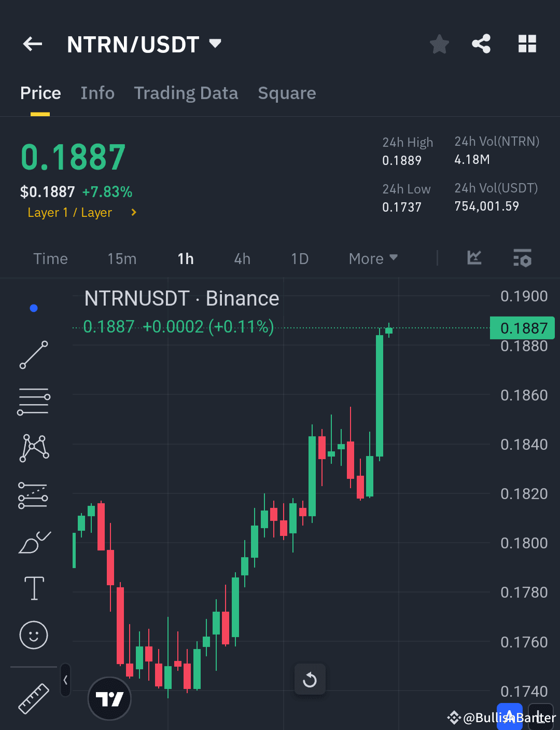The width and height of the screenshot is (560, 730).
Task: Select the 1D timeframe tab
Action: [x=300, y=258]
